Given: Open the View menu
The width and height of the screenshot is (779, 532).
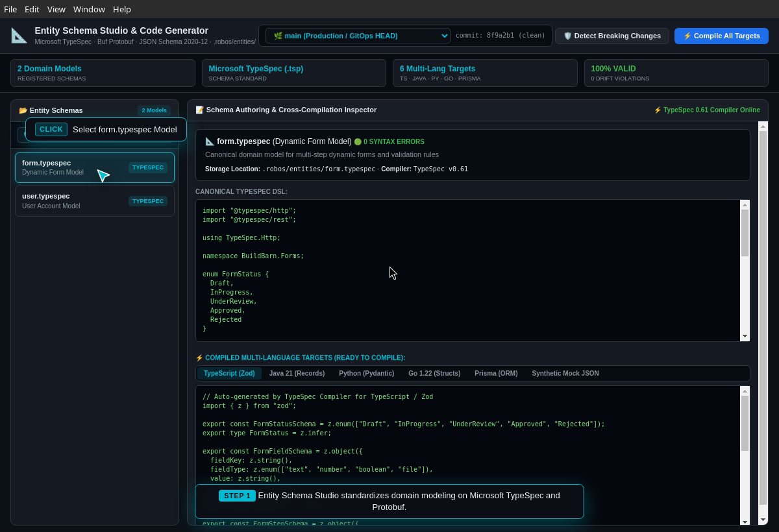Looking at the screenshot, I should click(x=56, y=9).
